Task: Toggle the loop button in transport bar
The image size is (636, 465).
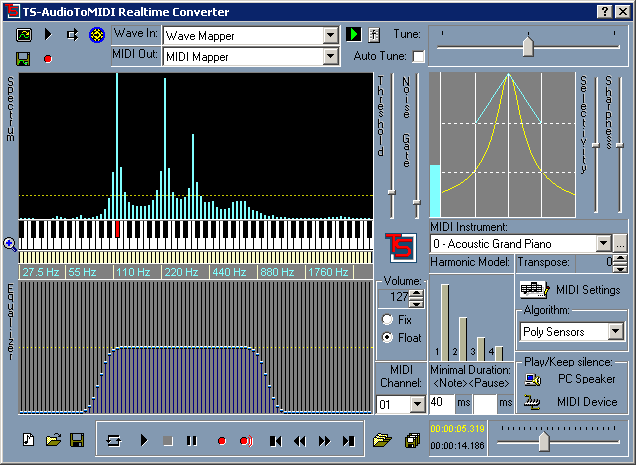Action: [x=114, y=440]
